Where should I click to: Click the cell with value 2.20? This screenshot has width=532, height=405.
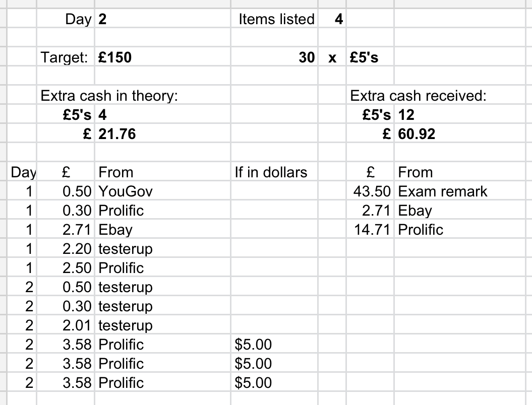click(x=77, y=249)
